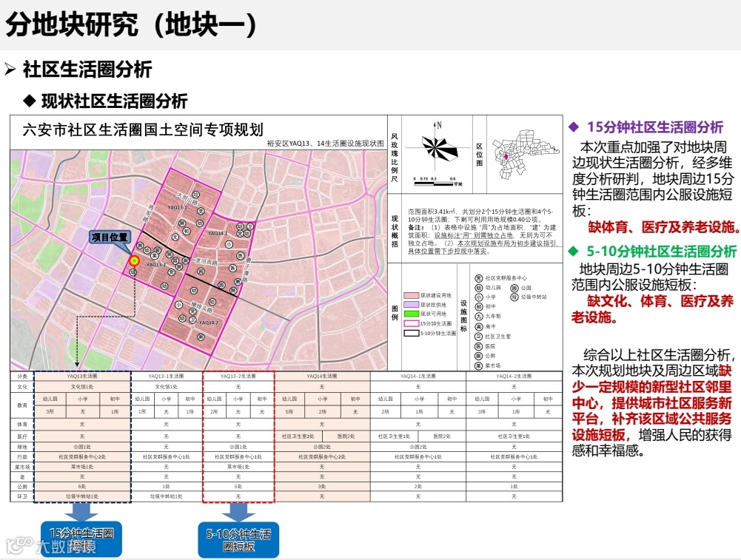Screen dimensions: 741x560
Task: Click the YAQ14-1 label on the map
Action: pos(218,233)
